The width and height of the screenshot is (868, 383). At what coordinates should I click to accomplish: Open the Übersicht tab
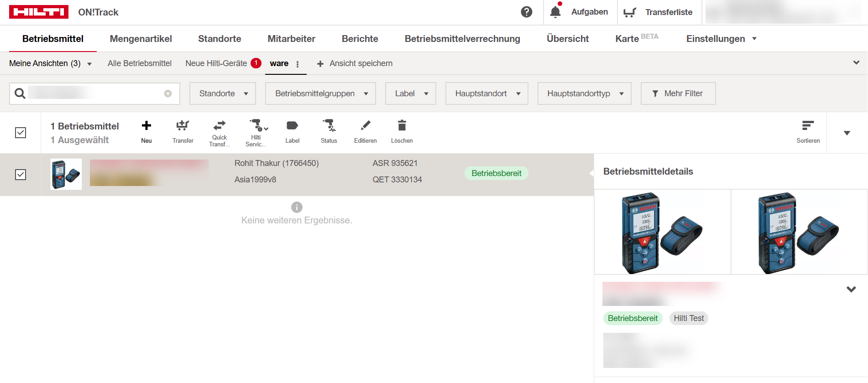[x=568, y=39]
